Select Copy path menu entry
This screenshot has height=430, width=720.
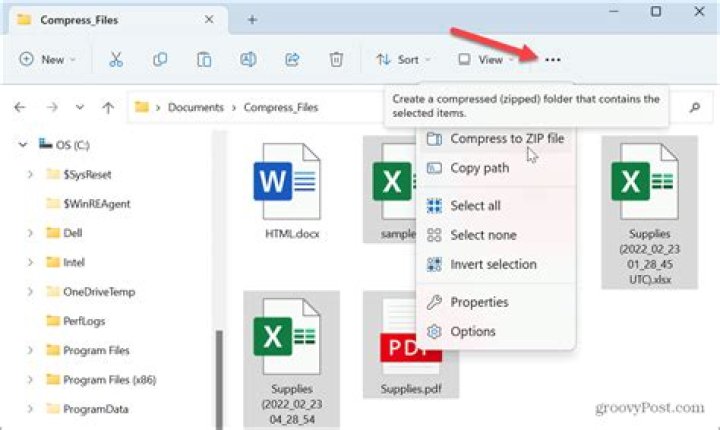pos(479,168)
